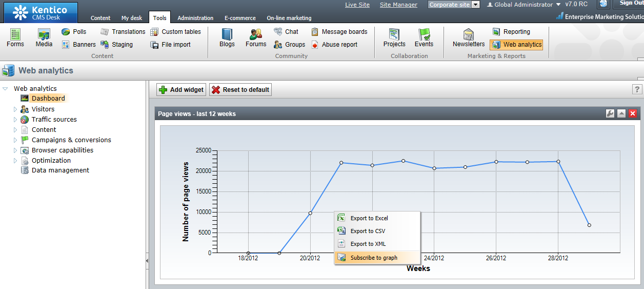Viewport: 644px width, 289px height.
Task: Open the Events tool
Action: click(424, 37)
